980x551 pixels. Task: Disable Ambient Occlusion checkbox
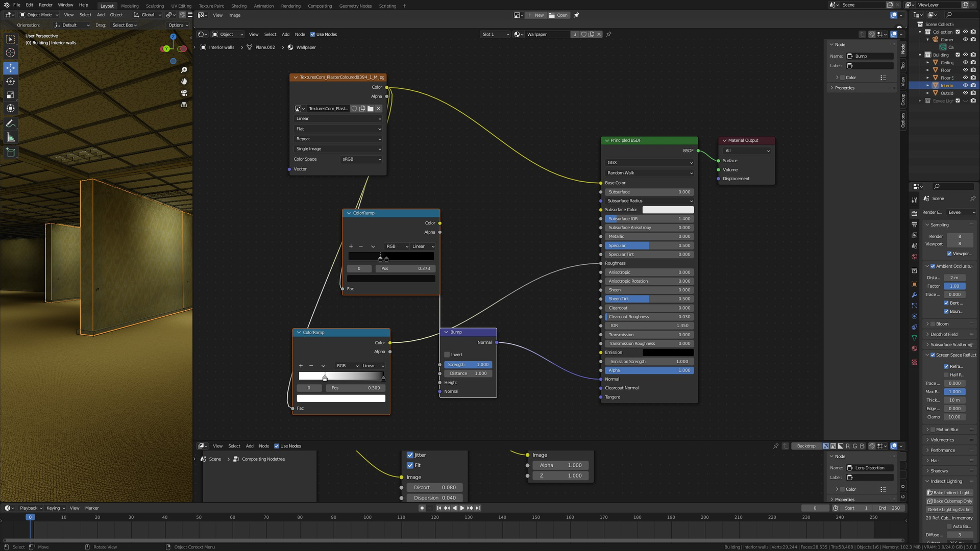point(933,266)
